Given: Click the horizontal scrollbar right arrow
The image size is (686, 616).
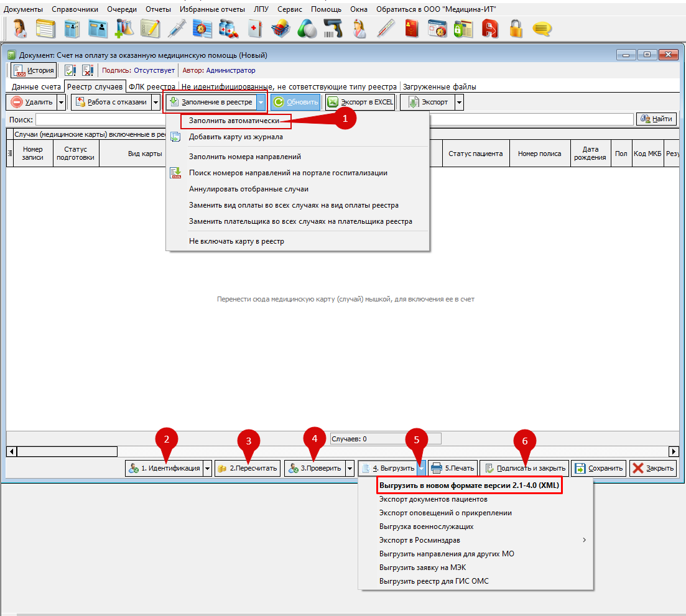Looking at the screenshot, I should (x=674, y=451).
